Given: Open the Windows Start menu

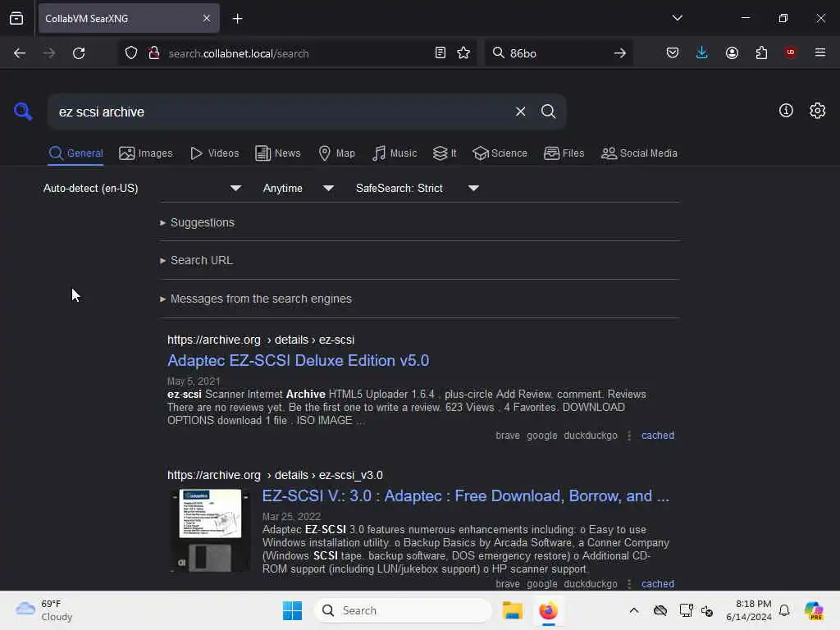Looking at the screenshot, I should [x=292, y=610].
